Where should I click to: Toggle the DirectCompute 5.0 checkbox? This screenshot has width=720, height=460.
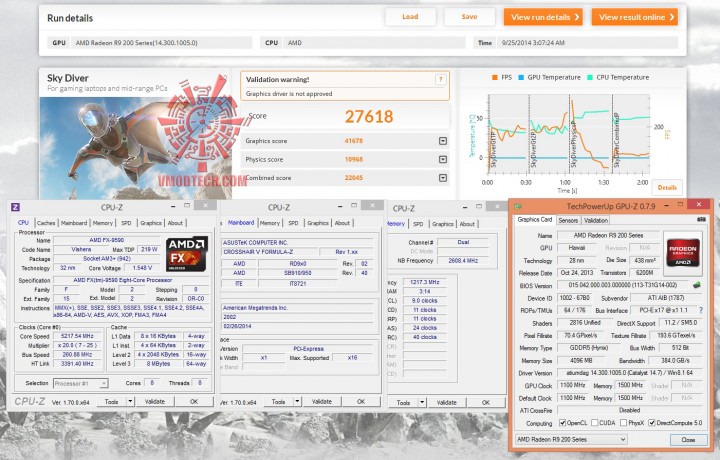652,423
